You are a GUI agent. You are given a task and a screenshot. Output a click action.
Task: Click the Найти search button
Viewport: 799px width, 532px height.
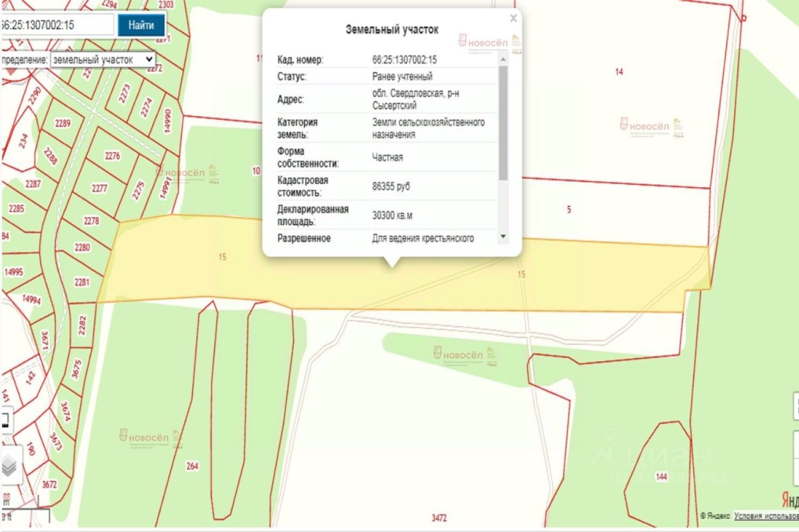pyautogui.click(x=141, y=25)
